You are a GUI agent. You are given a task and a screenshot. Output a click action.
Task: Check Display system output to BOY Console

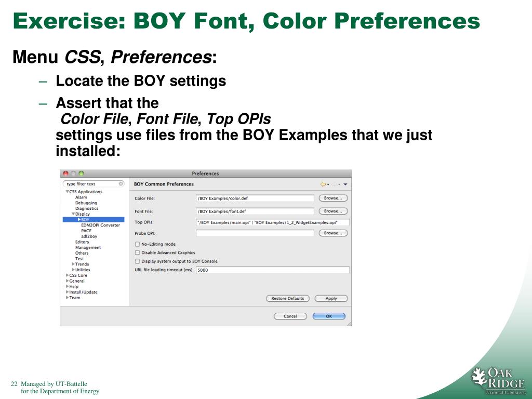click(x=137, y=261)
